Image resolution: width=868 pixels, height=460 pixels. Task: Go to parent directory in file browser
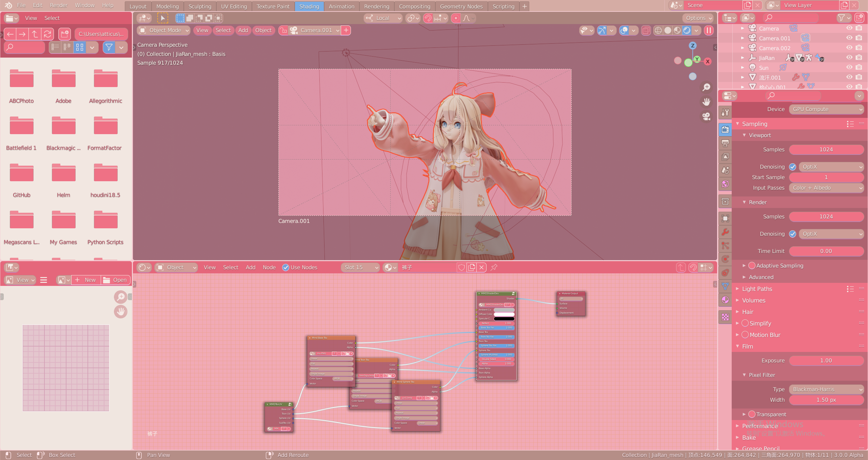point(35,34)
